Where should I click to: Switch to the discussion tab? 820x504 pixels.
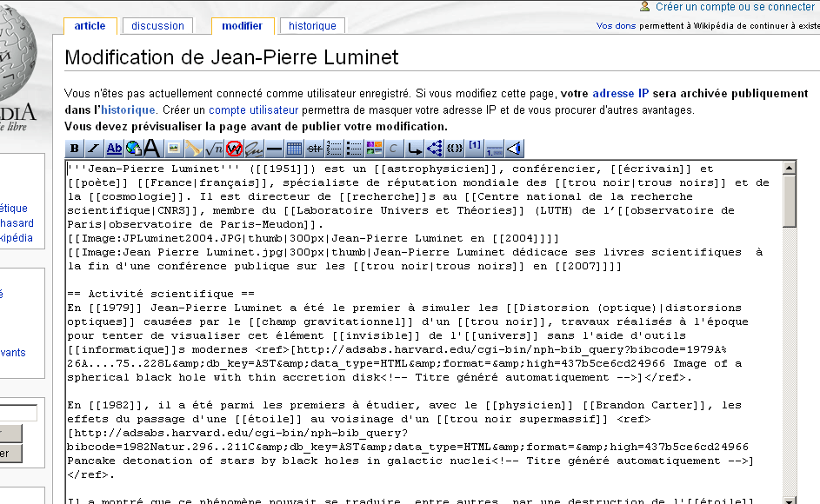(x=157, y=26)
